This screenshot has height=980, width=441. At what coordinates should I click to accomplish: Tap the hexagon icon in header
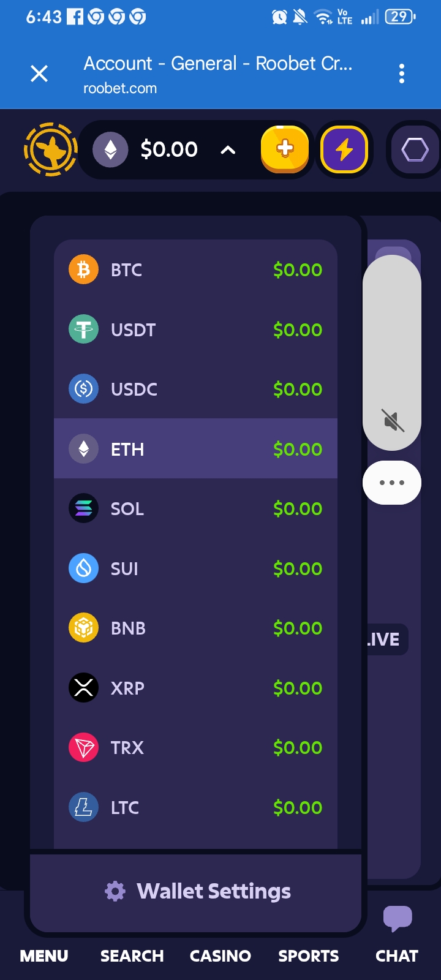click(415, 149)
